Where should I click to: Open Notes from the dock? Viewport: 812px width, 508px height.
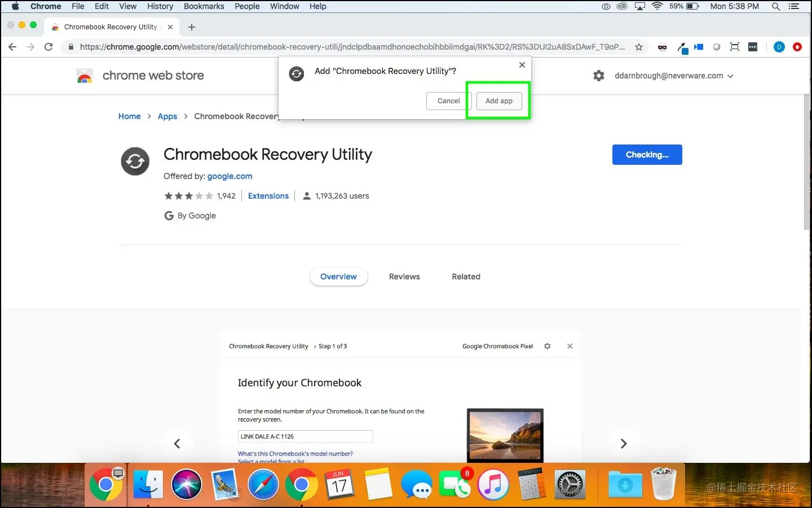[378, 484]
